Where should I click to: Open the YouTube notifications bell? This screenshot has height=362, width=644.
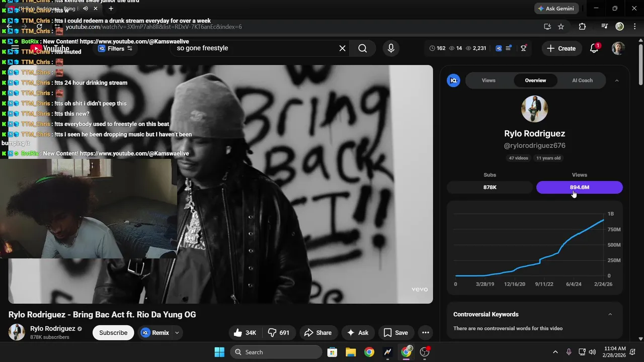click(594, 48)
